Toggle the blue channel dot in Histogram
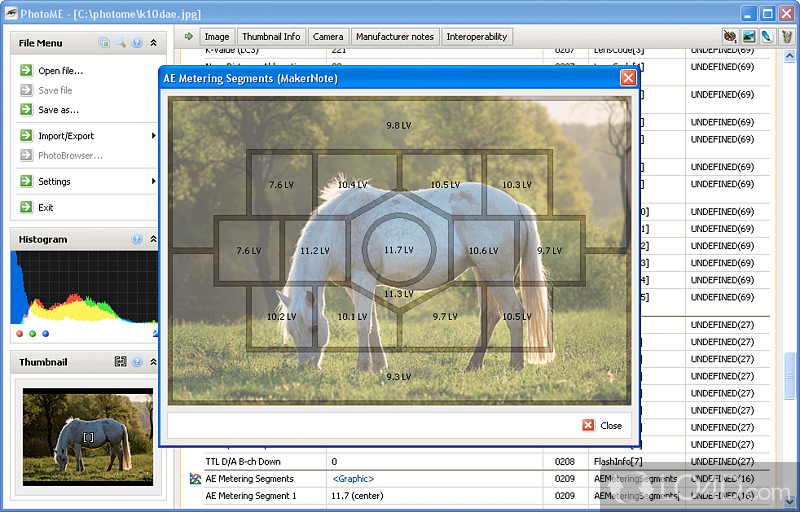The height and width of the screenshot is (512, 800). (x=45, y=334)
